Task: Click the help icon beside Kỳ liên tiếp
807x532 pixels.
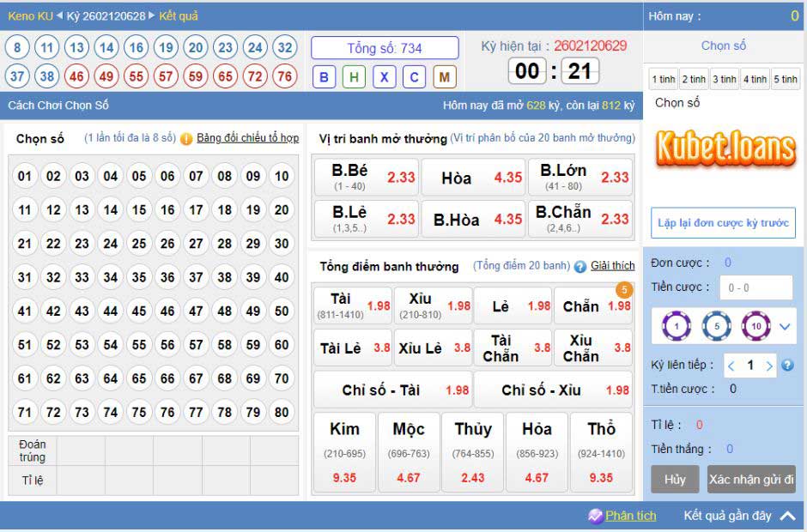Action: (x=787, y=365)
